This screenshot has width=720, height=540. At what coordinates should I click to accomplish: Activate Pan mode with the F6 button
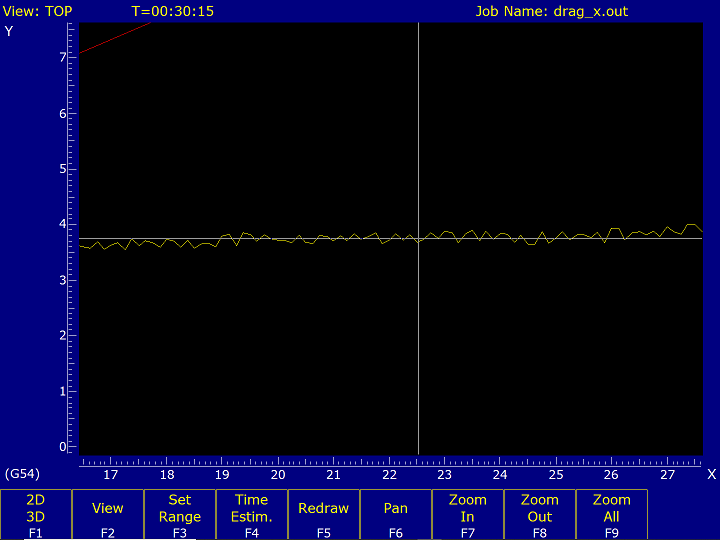(396, 515)
